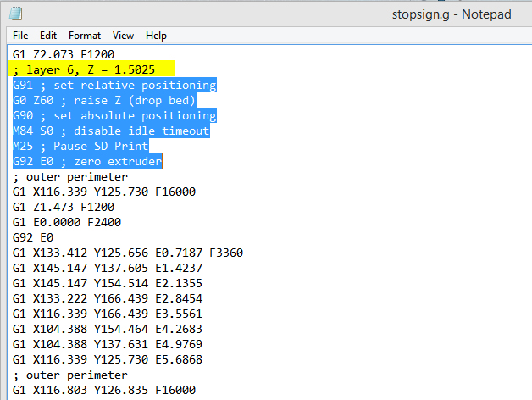Image resolution: width=532 pixels, height=400 pixels.
Task: Click the "M84 S0 ; disable idle timeout" line
Action: point(111,131)
